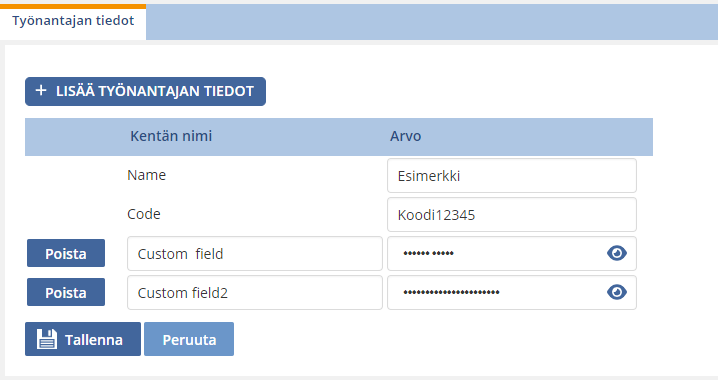Remove the Custom field row with Poista

[66, 253]
